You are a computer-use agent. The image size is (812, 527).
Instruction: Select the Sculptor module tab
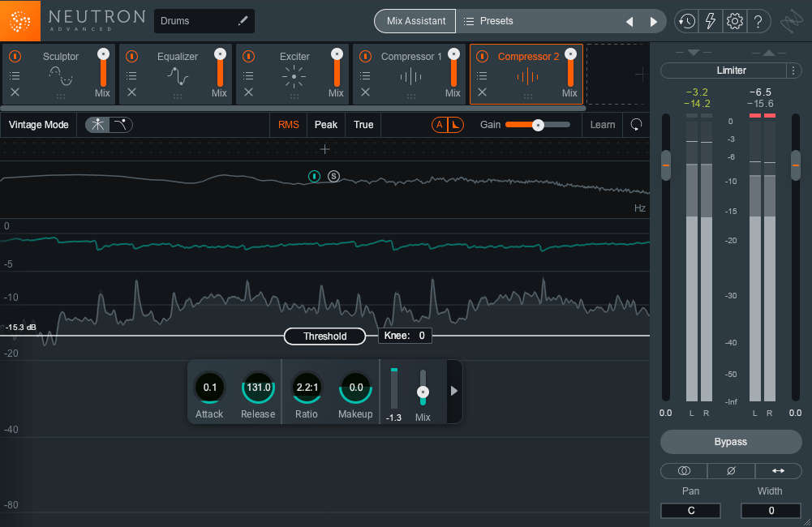[59, 74]
